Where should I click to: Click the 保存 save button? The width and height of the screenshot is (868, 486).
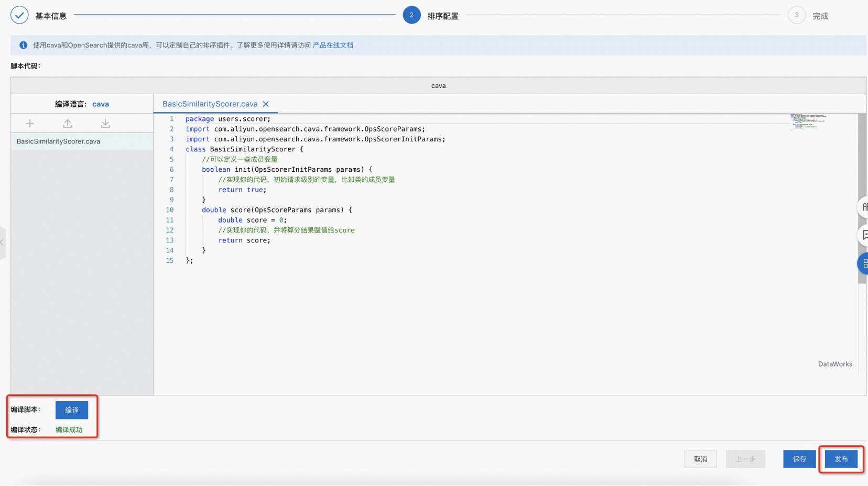coord(799,459)
